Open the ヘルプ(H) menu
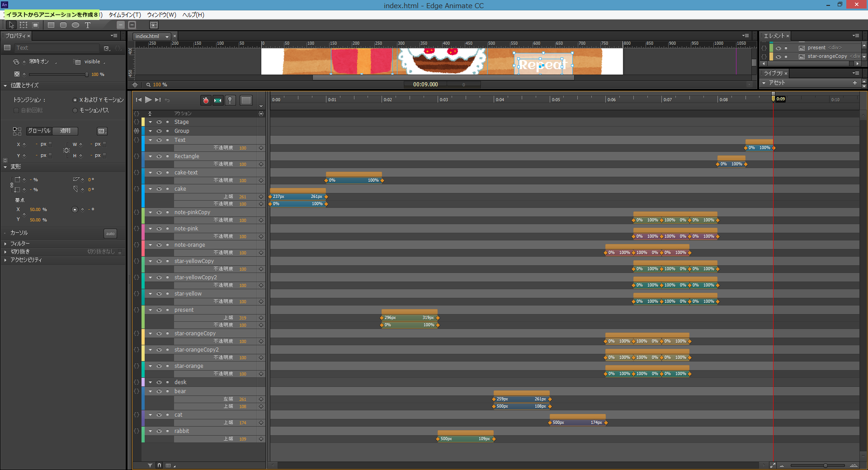The height and width of the screenshot is (470, 868). pos(193,15)
